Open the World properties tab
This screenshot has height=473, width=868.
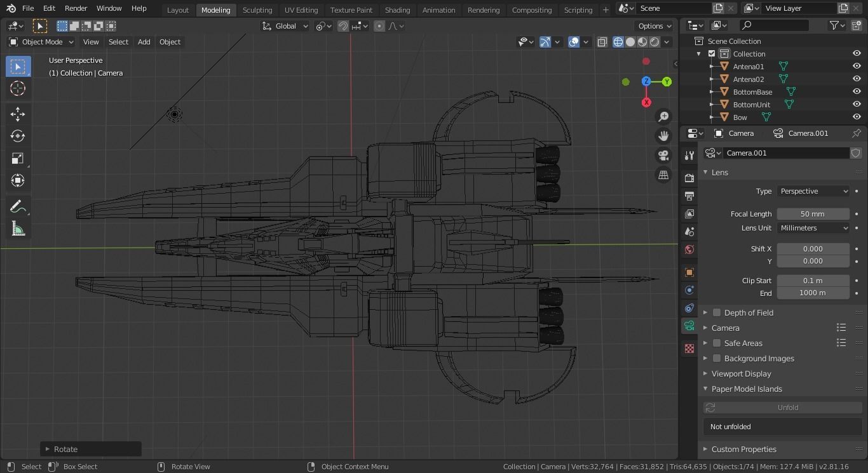689,250
